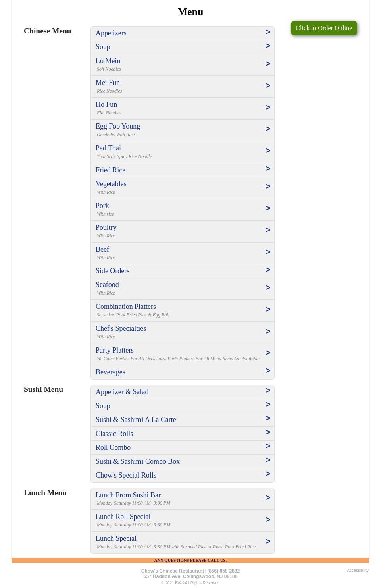Open the Pad Thai section arrow
Image resolution: width=375 pixels, height=588 pixels.
click(x=268, y=151)
